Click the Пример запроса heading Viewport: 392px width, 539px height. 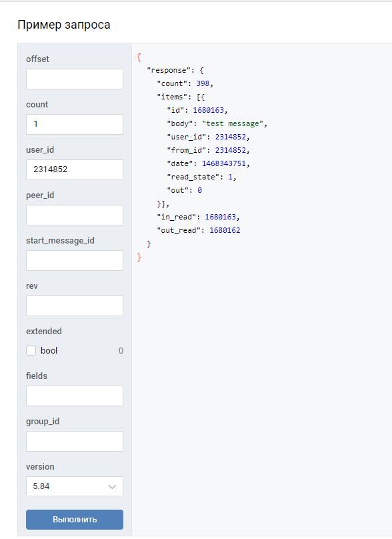point(64,25)
